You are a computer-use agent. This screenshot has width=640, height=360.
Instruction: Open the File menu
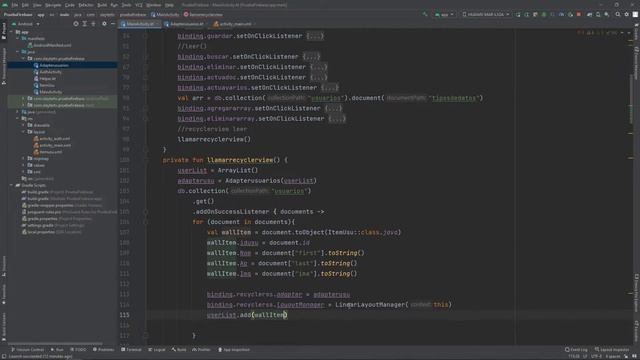15,5
